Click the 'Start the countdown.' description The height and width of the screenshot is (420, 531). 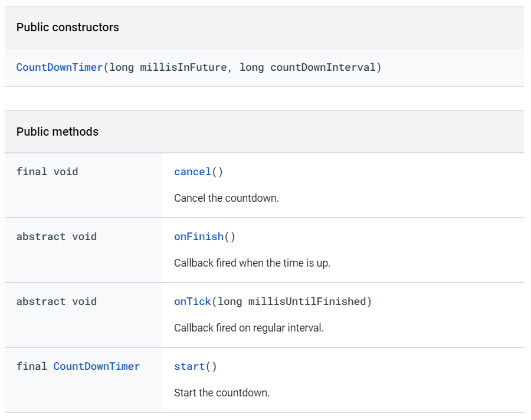tap(222, 393)
